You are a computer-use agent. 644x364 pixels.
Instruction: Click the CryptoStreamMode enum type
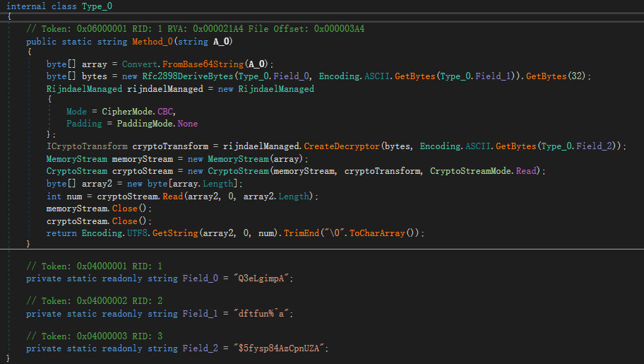click(470, 171)
